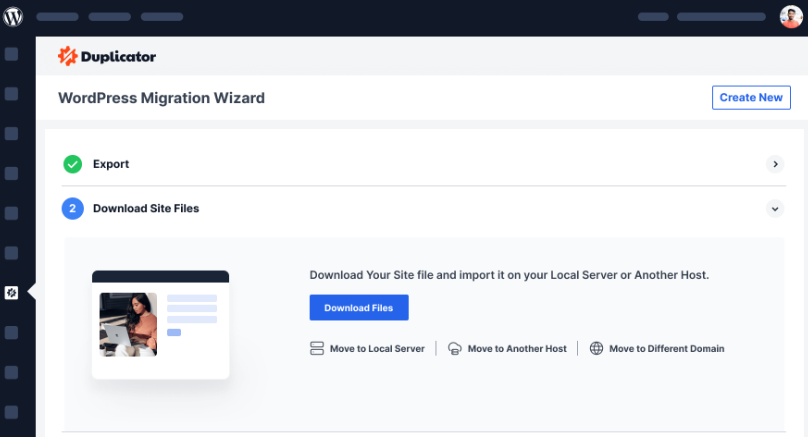Select the first sidebar menu item
808x437 pixels.
(x=12, y=54)
